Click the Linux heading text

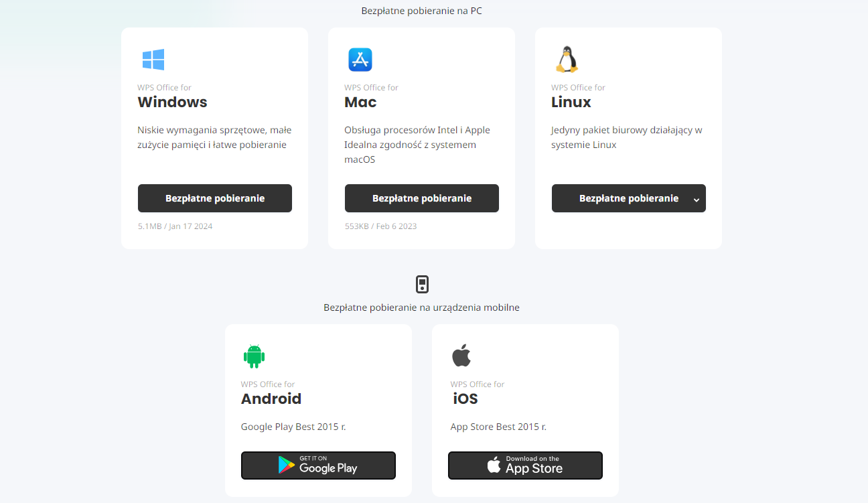click(x=571, y=102)
